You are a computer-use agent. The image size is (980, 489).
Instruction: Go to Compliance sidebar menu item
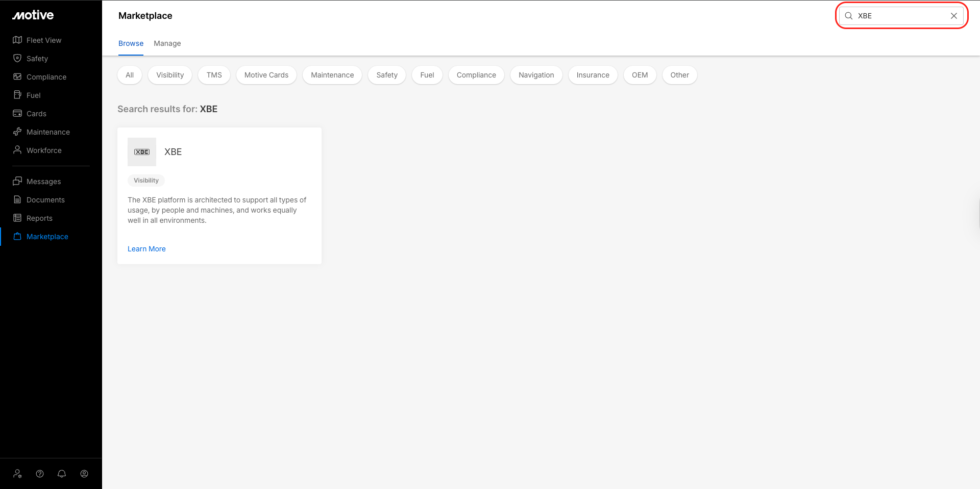(x=46, y=77)
